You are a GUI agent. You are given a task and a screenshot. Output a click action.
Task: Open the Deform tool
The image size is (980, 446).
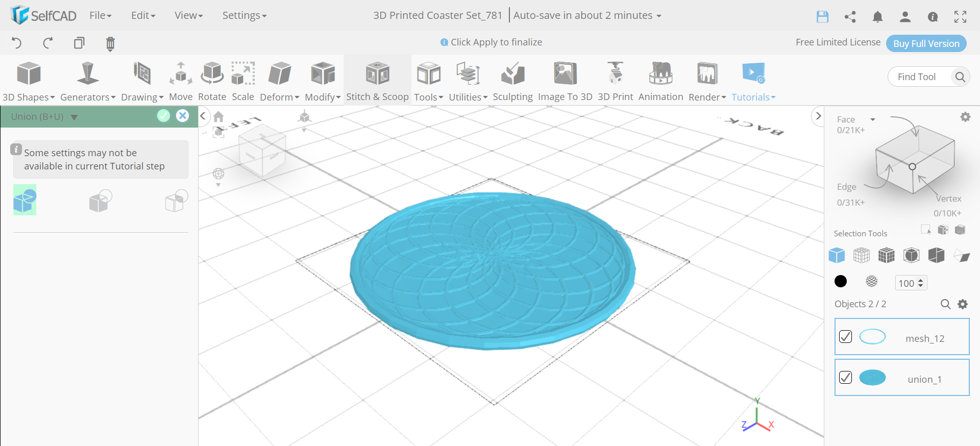point(279,81)
